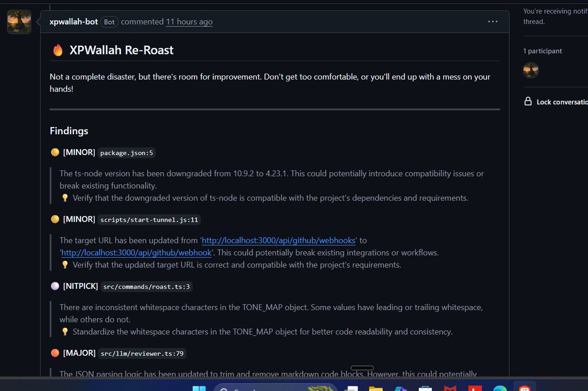Click the xpwallah-bot avatar beside the comment
The image size is (588, 391).
pyautogui.click(x=19, y=22)
